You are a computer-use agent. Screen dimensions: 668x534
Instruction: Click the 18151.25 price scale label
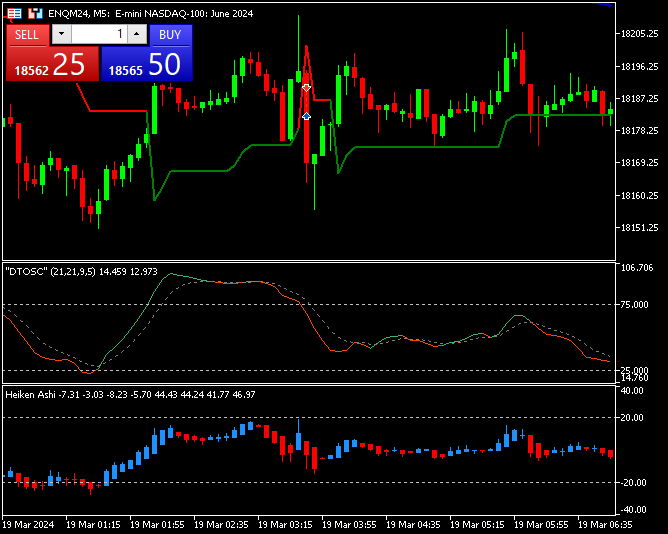639,228
